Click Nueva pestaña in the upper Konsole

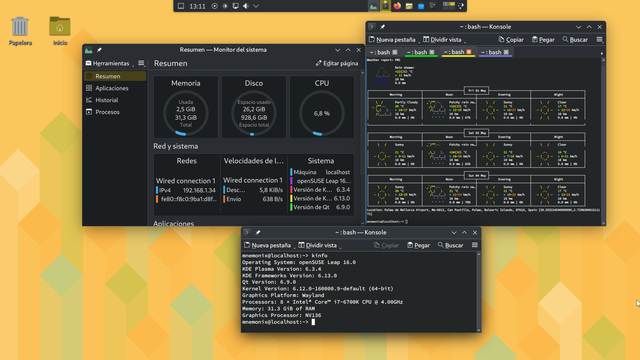coord(392,40)
